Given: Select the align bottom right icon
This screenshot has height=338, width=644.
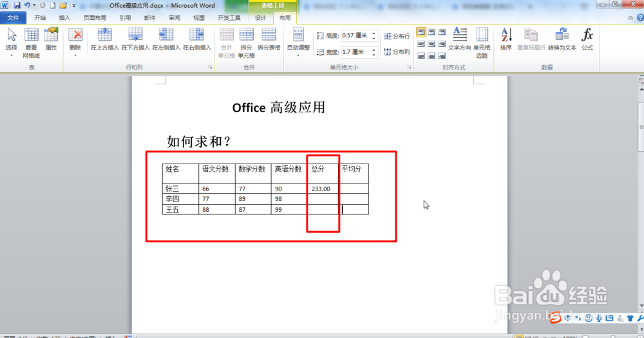Looking at the screenshot, I should [x=442, y=55].
